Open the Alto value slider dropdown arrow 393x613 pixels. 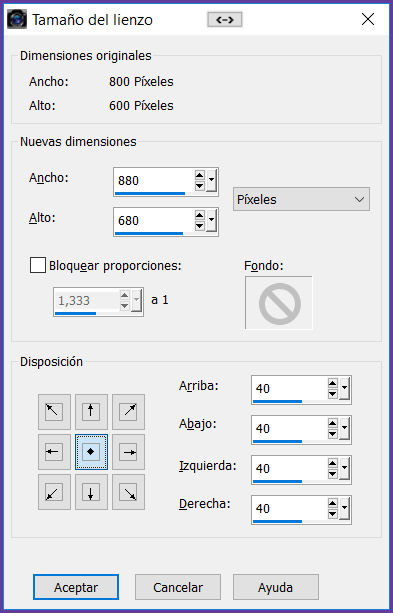click(211, 220)
